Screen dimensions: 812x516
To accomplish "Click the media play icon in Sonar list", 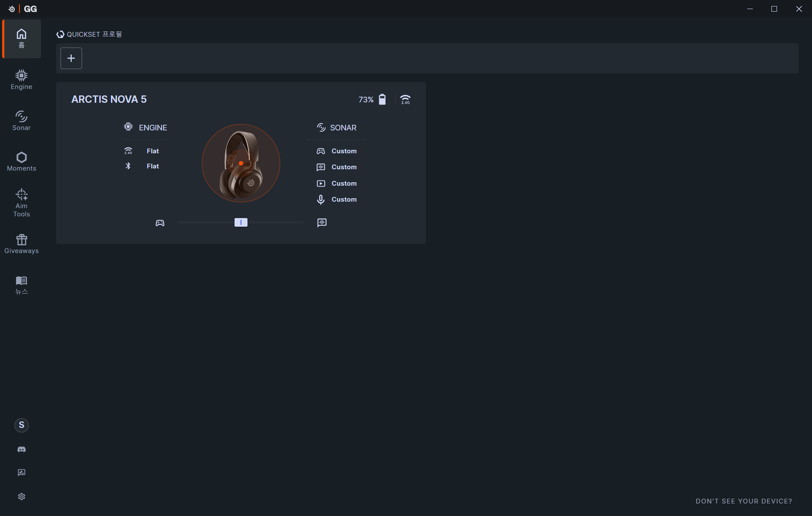I will (x=321, y=184).
